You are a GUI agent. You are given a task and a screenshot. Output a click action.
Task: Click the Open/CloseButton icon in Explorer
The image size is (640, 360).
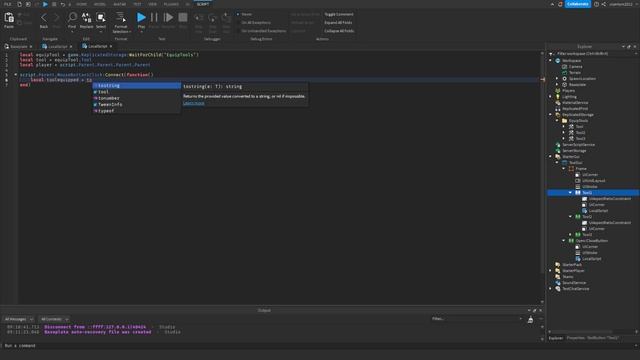point(571,240)
